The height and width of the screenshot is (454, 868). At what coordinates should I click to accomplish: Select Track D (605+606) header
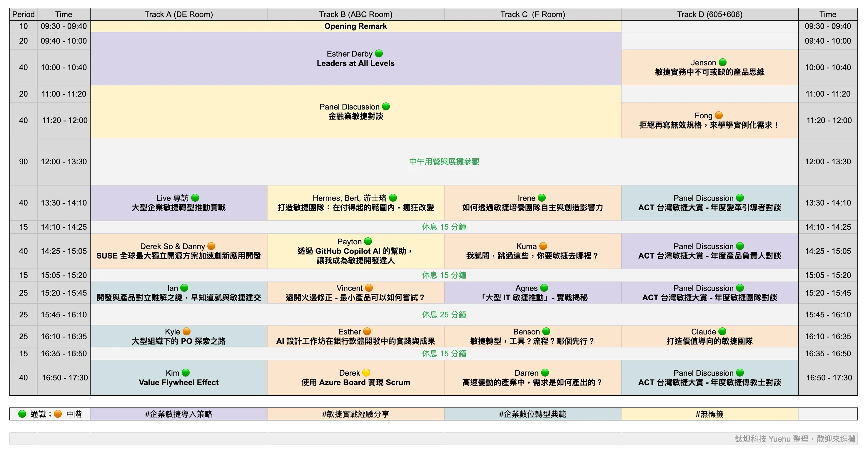click(710, 14)
